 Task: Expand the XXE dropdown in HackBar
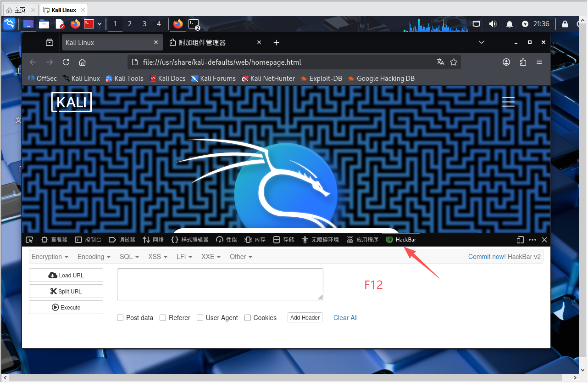coord(211,257)
